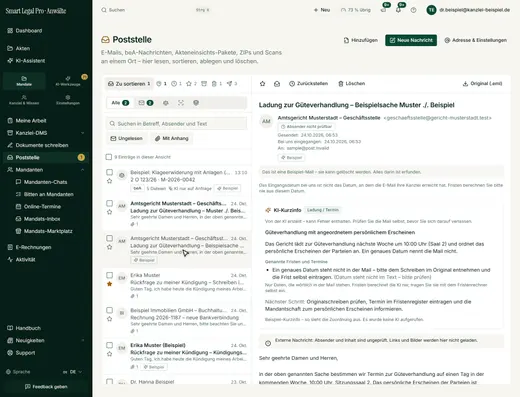Open the starred messages folder
This screenshot has width=520, height=397.
pyautogui.click(x=191, y=84)
